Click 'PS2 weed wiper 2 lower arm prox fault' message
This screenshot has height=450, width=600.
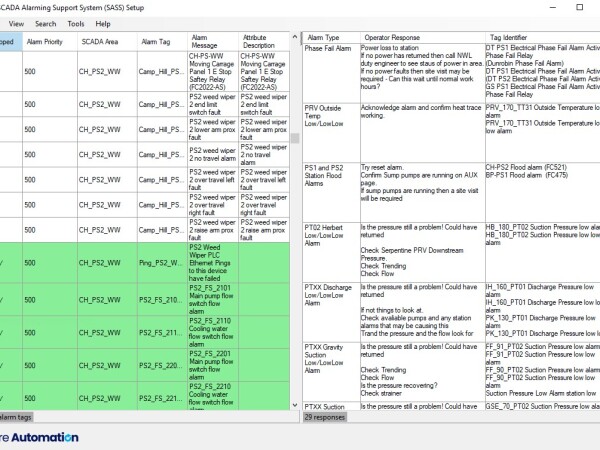[213, 129]
